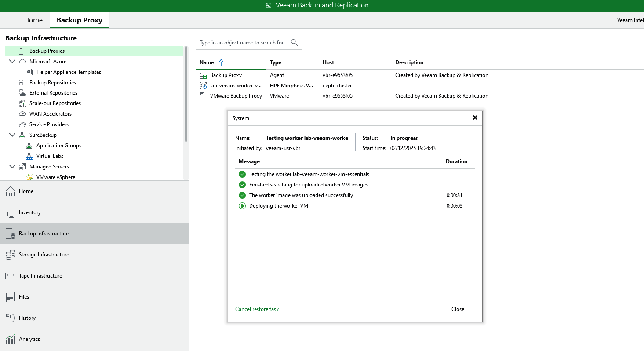Select Virtual Labs under SureBackup
The image size is (644, 351).
50,156
